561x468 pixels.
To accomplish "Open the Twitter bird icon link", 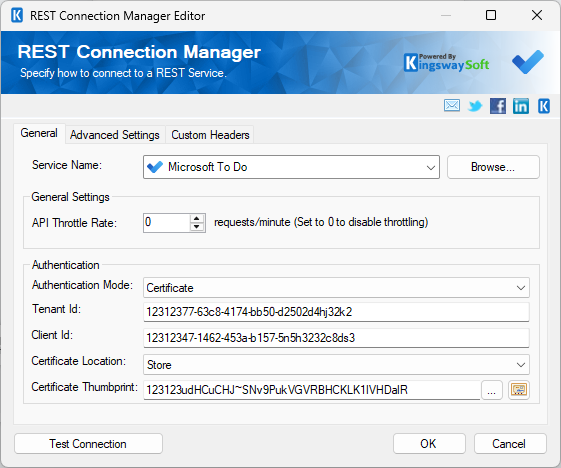I will 475,106.
